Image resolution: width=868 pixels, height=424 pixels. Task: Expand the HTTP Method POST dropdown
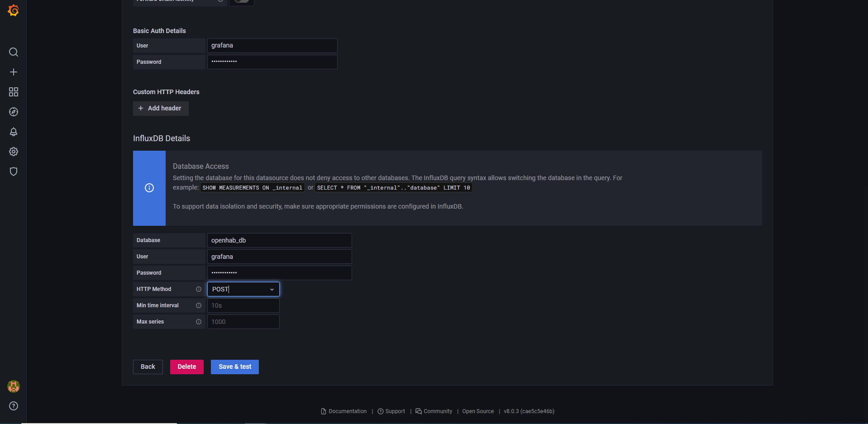point(243,289)
